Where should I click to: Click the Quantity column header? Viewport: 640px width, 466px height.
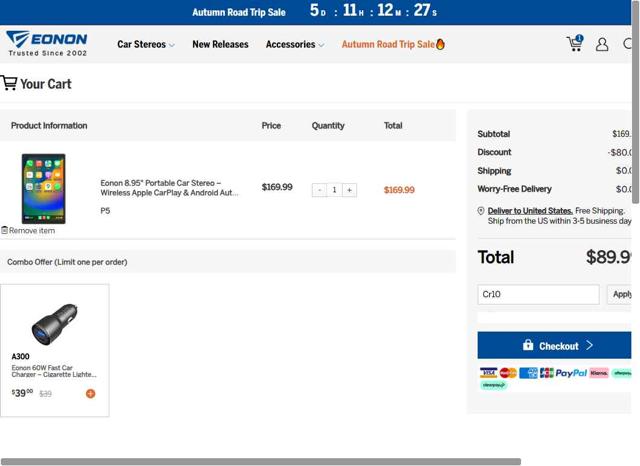[x=328, y=125]
